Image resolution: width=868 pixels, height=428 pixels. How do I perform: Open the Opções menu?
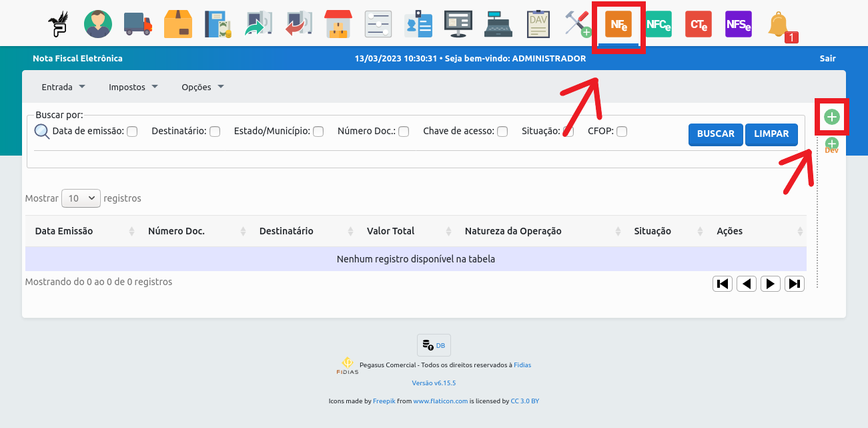pos(202,87)
